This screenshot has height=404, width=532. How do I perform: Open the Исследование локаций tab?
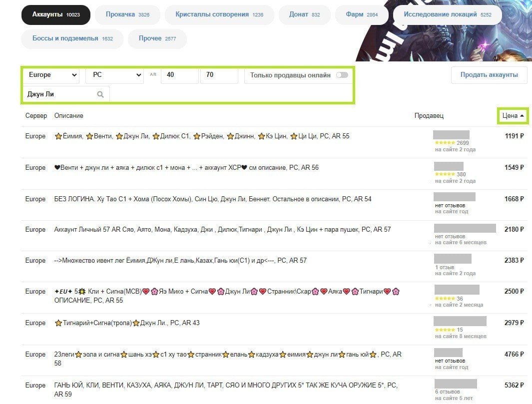pos(448,14)
